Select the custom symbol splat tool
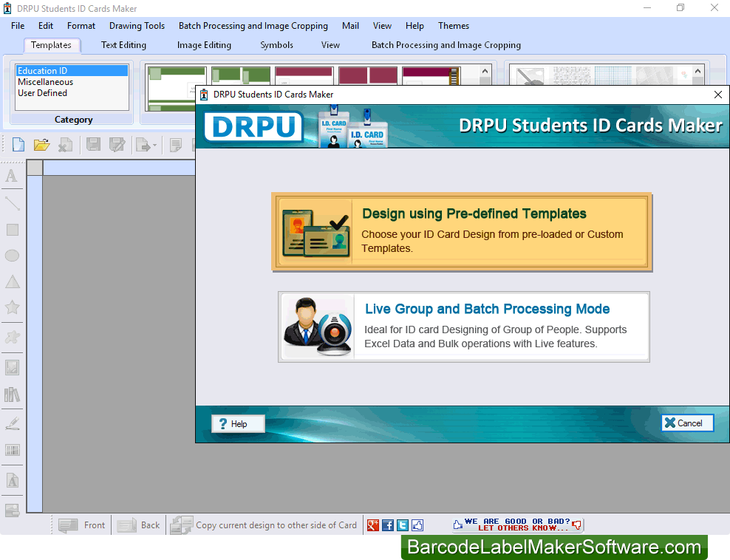 coord(12,337)
